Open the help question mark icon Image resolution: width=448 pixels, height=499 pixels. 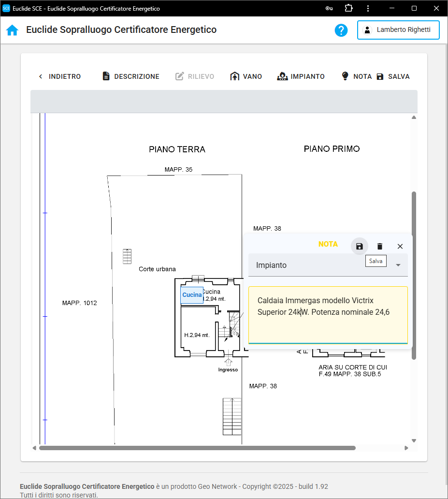tap(341, 30)
